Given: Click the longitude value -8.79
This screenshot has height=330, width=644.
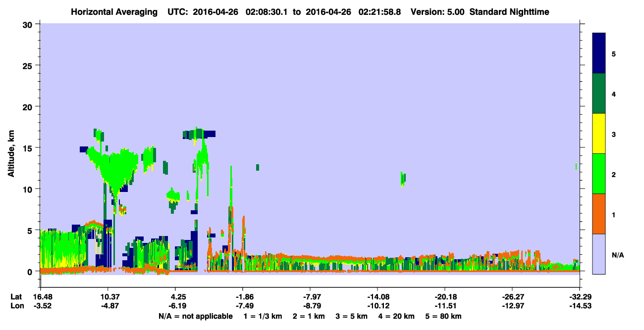Looking at the screenshot, I should point(310,306).
